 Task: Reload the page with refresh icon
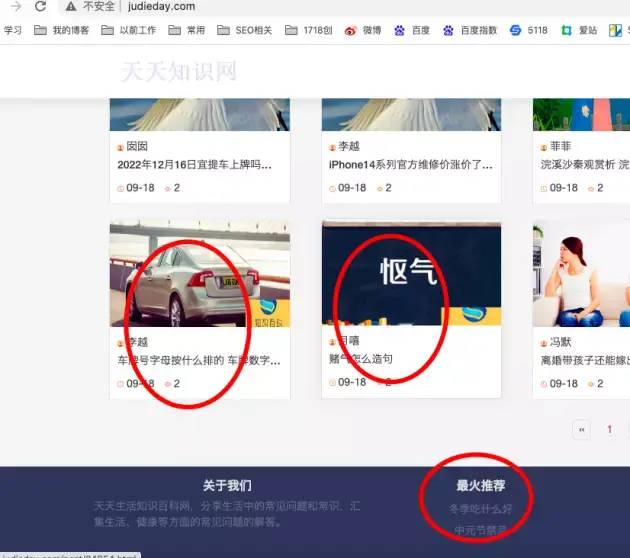(40, 6)
